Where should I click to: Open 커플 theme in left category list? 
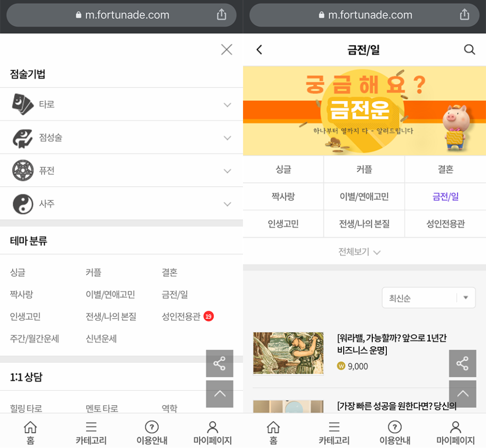pos(94,272)
